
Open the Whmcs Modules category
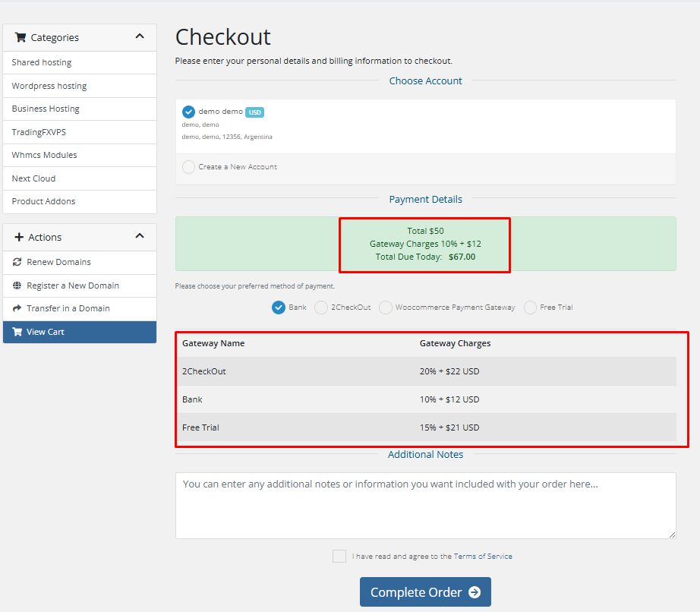coord(44,155)
